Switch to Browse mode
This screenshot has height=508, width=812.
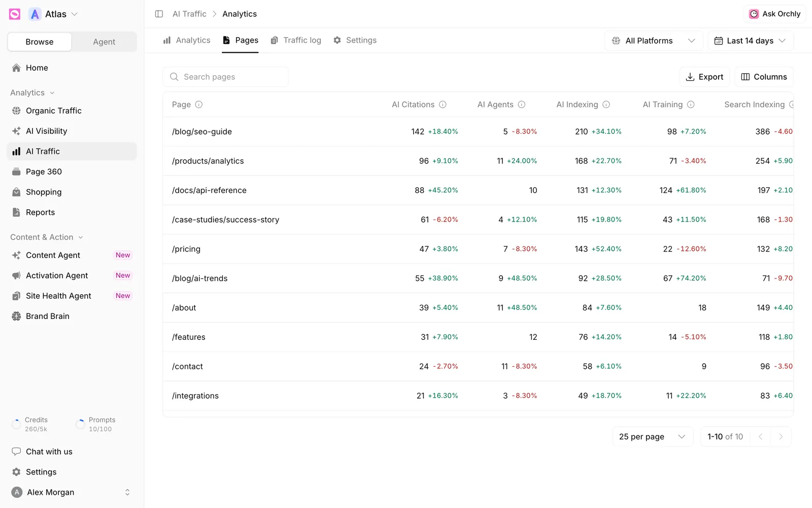click(40, 42)
